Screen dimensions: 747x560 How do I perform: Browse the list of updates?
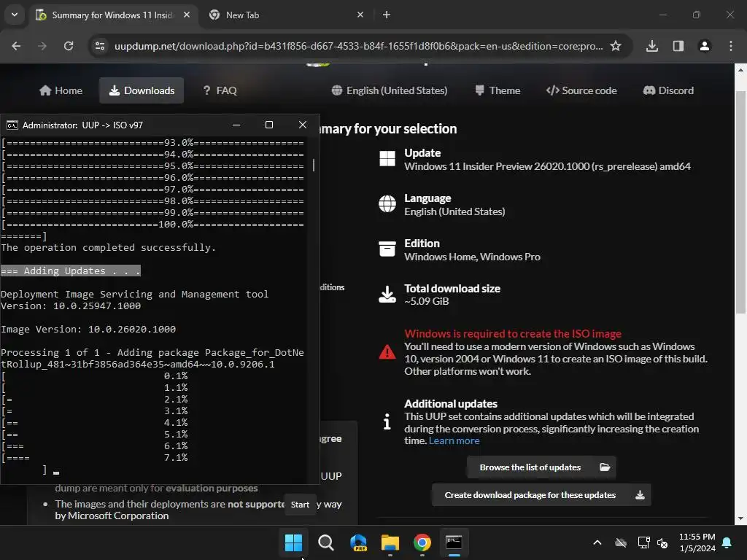pyautogui.click(x=541, y=467)
